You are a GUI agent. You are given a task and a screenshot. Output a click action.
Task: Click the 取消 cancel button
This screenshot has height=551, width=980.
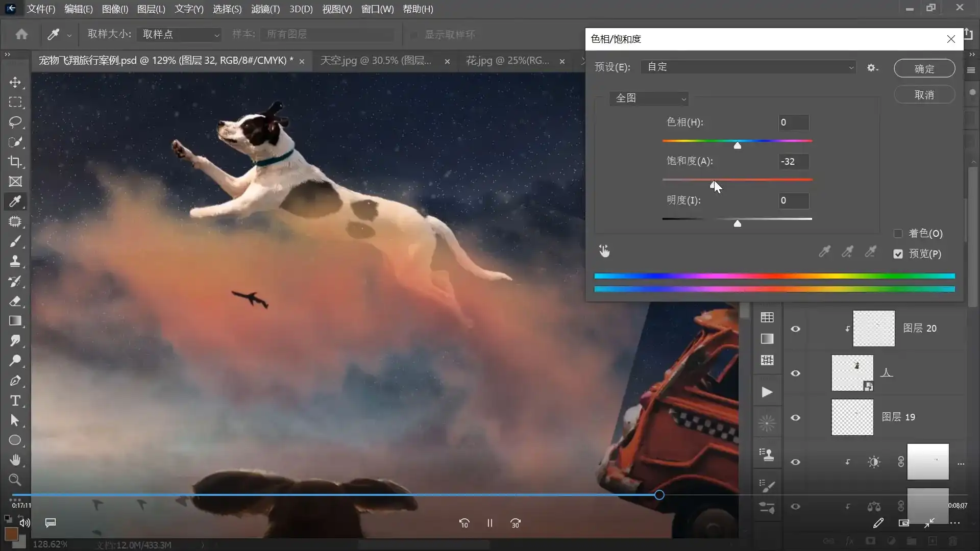click(x=924, y=94)
